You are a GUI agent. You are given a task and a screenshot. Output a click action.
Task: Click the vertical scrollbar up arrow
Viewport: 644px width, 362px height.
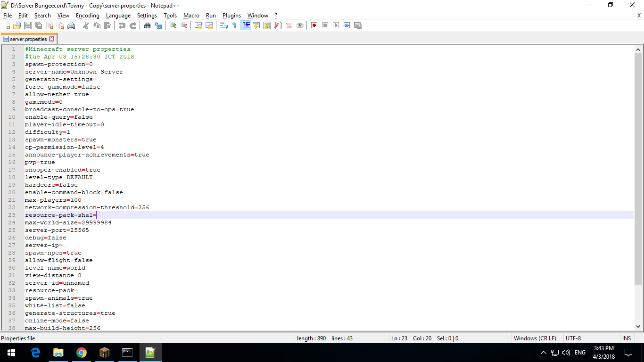(x=638, y=49)
